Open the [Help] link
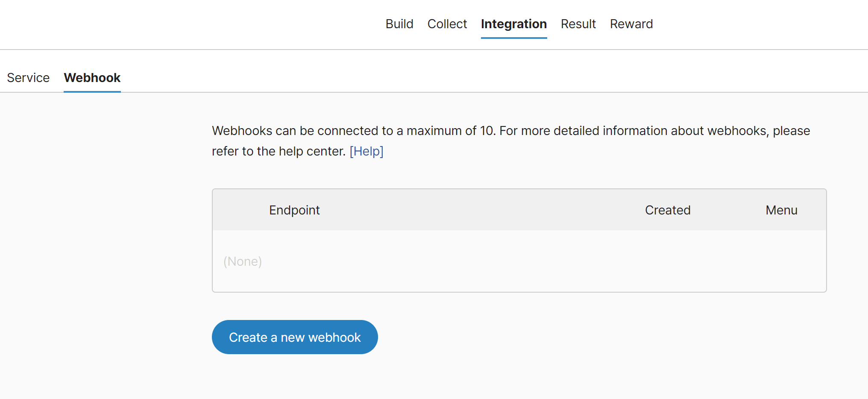Screen dimensions: 868x399 [x=366, y=151]
